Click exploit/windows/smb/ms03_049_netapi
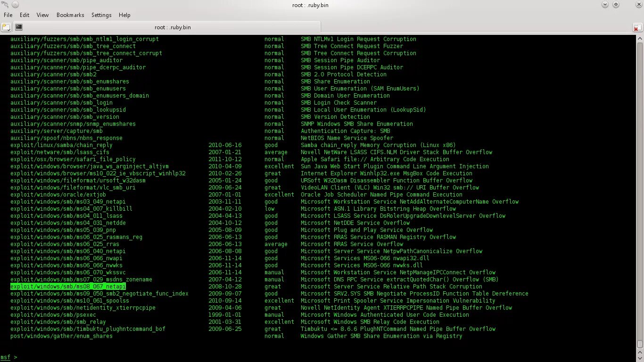The width and height of the screenshot is (644, 362). 68,202
